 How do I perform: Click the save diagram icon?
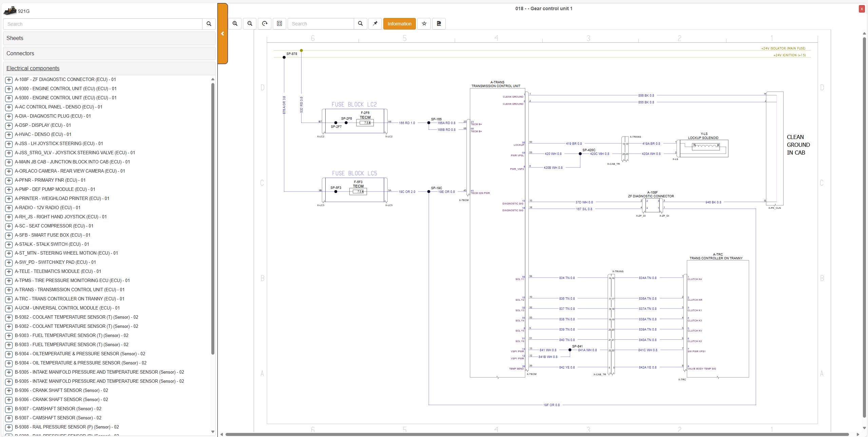[439, 24]
